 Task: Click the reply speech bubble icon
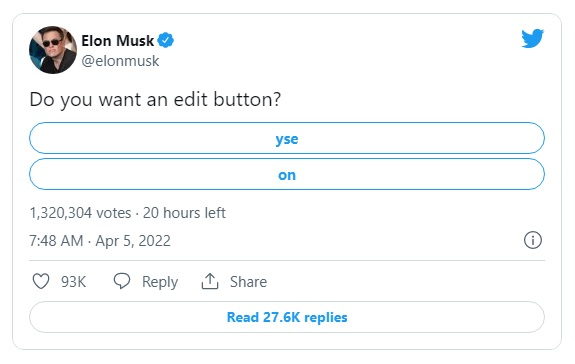122,281
